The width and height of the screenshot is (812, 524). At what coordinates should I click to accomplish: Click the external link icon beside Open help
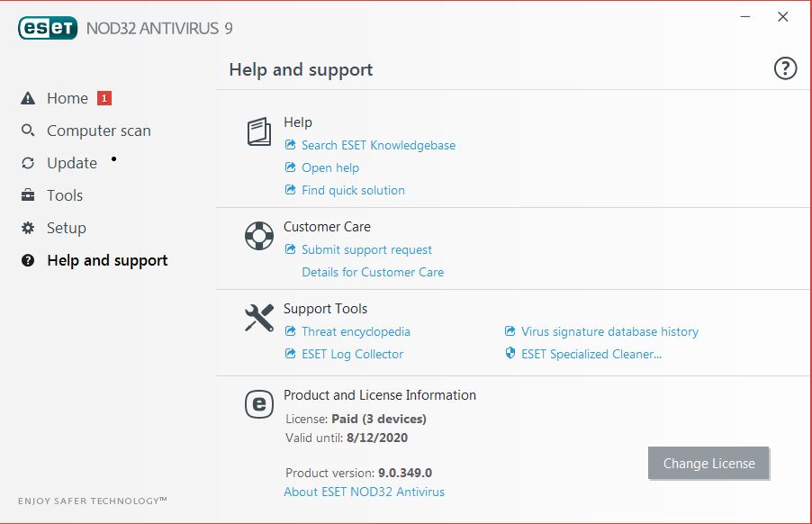[x=291, y=167]
